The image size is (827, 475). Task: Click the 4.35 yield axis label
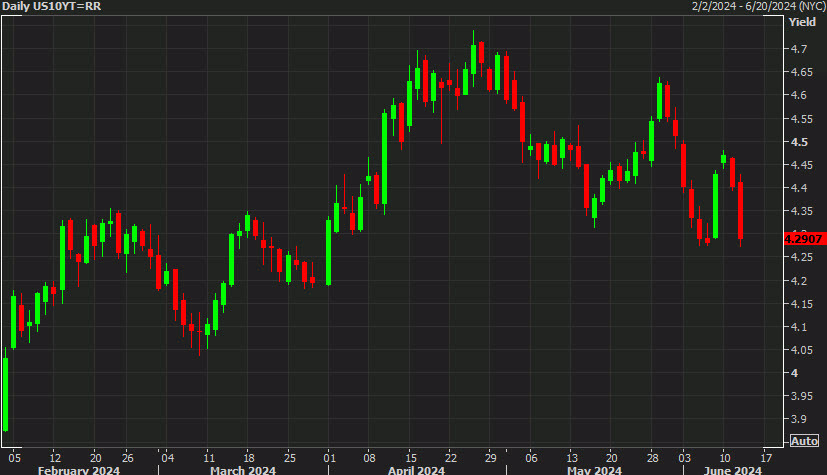801,211
